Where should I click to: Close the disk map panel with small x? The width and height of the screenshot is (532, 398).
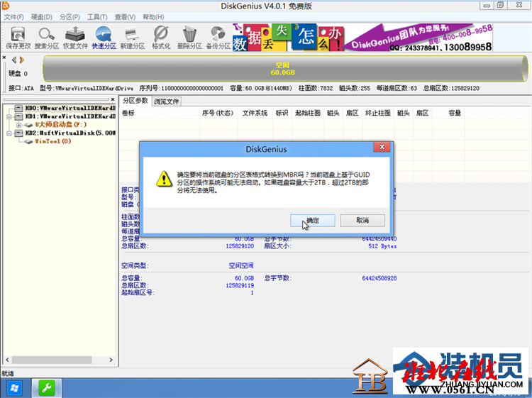4,57
